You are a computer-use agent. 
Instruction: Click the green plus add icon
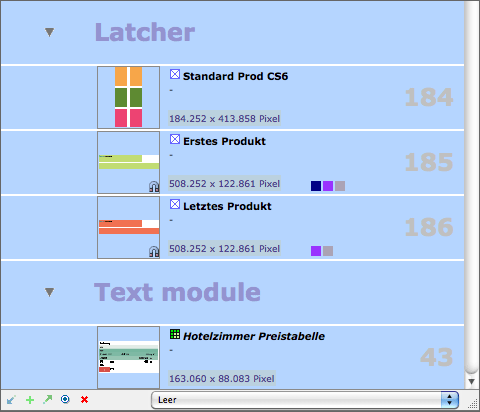point(30,400)
